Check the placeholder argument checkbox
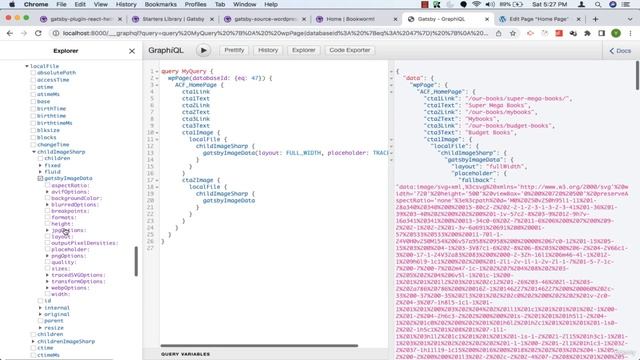 (x=47, y=249)
